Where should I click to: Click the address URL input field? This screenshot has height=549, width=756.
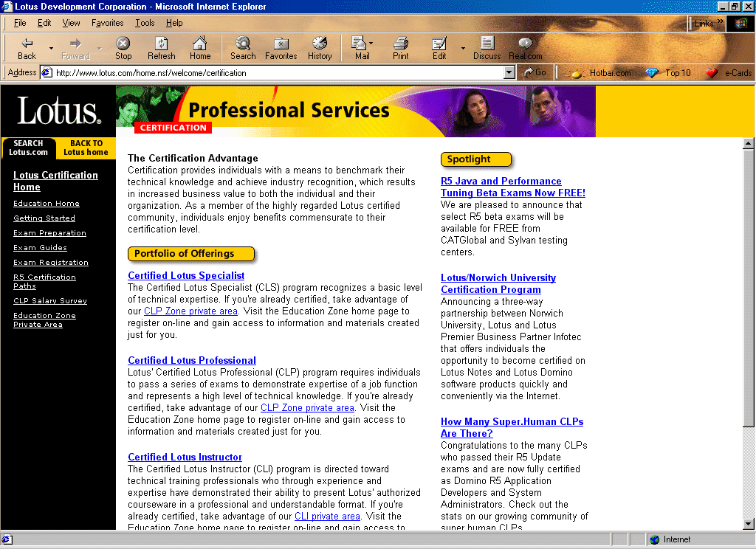coord(278,73)
